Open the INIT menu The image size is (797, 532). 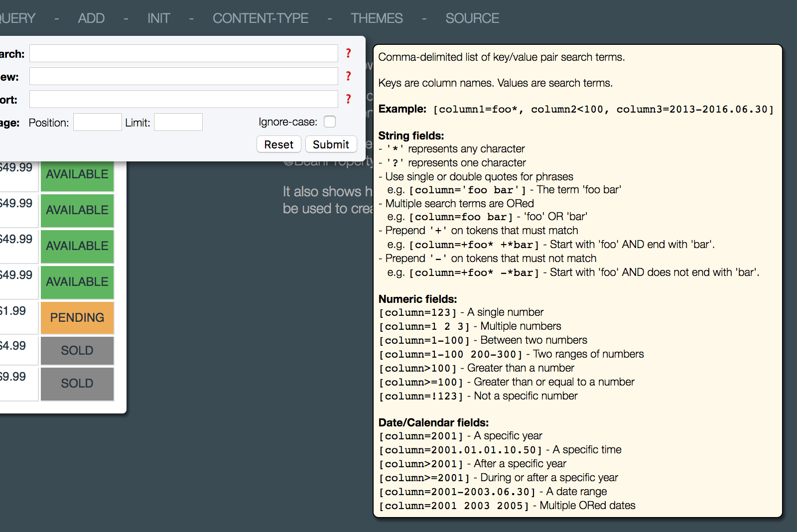pos(158,18)
